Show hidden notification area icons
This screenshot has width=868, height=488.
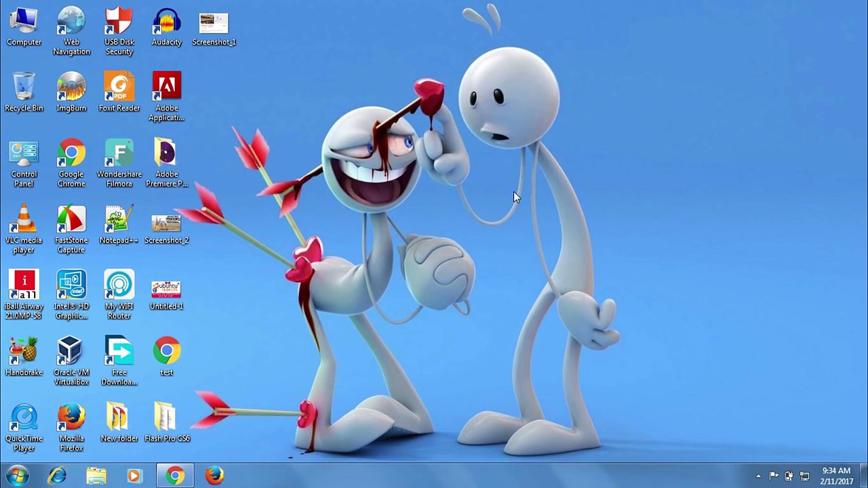point(758,476)
